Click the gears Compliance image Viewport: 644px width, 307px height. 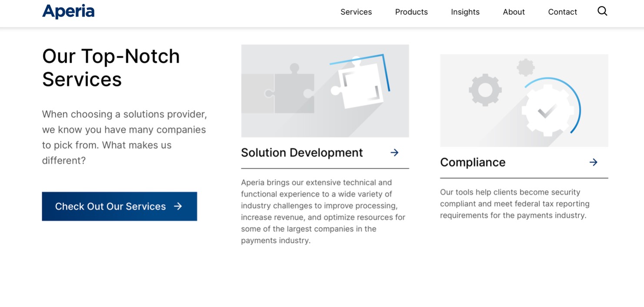(x=524, y=100)
